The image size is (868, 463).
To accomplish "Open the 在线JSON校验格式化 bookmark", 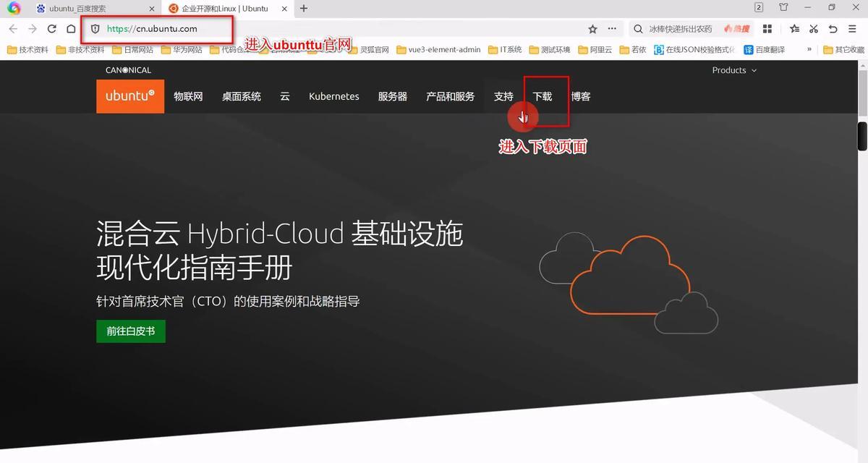I will tap(694, 50).
